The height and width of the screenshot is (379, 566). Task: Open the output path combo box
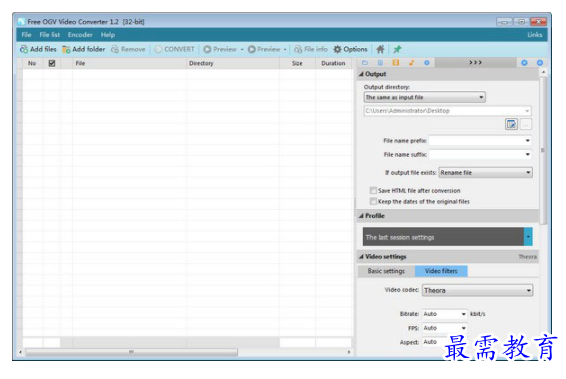click(448, 111)
